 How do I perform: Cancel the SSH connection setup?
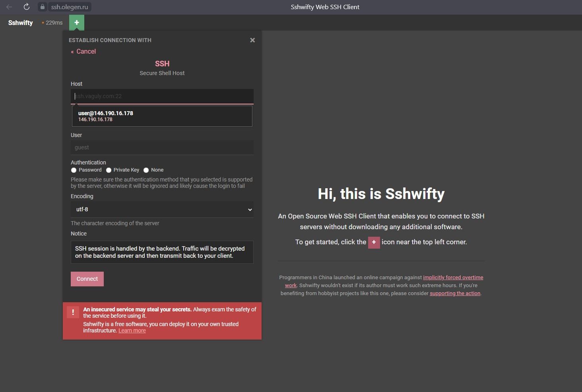pyautogui.click(x=83, y=51)
